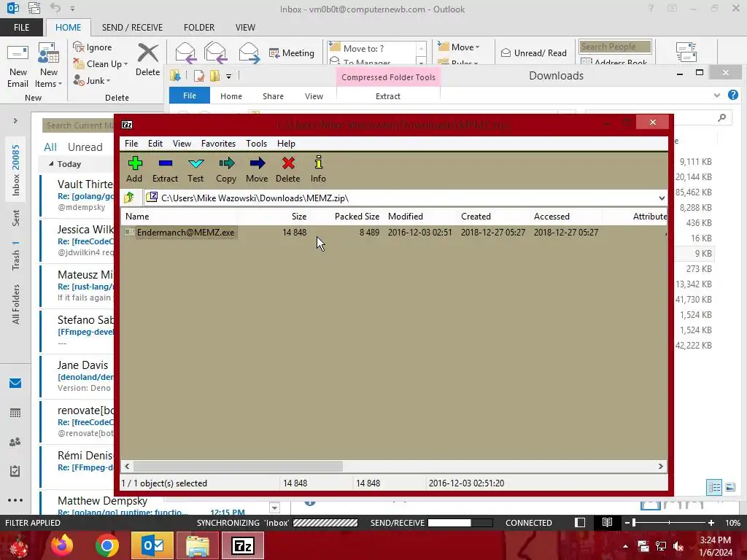This screenshot has width=747, height=560.
Task: Open the Junk dropdown in Outlook
Action: click(x=92, y=80)
